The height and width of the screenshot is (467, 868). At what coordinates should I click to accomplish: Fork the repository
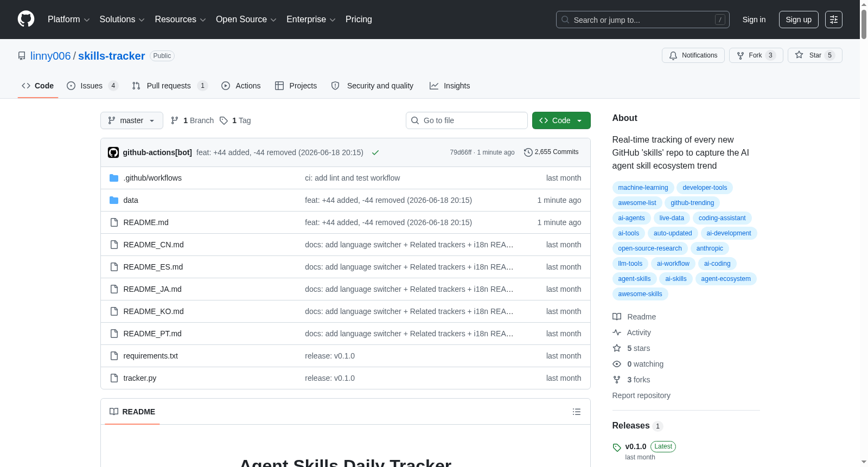pyautogui.click(x=756, y=55)
